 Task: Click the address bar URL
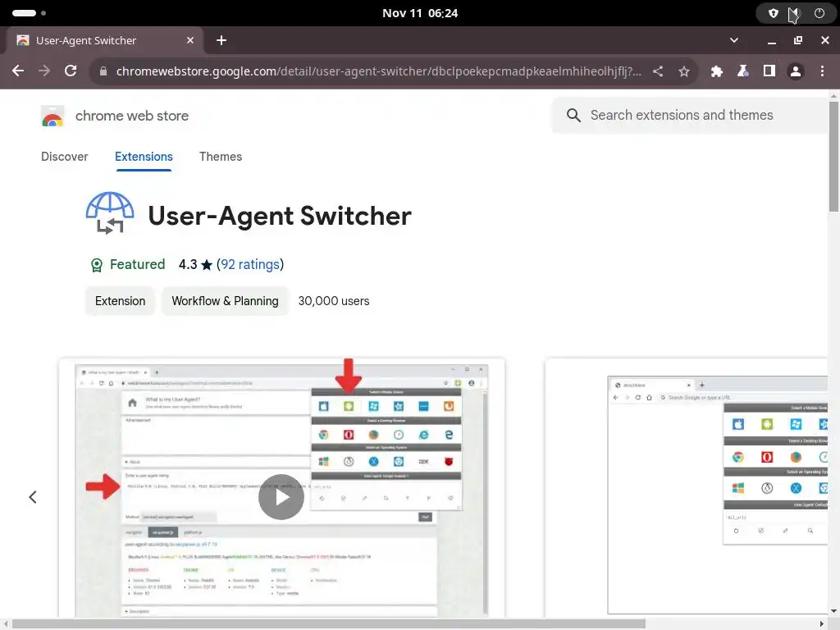[x=378, y=71]
